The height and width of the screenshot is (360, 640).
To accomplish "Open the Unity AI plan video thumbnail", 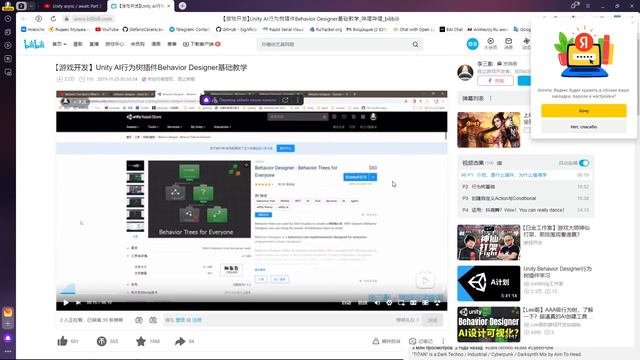I will click(489, 283).
